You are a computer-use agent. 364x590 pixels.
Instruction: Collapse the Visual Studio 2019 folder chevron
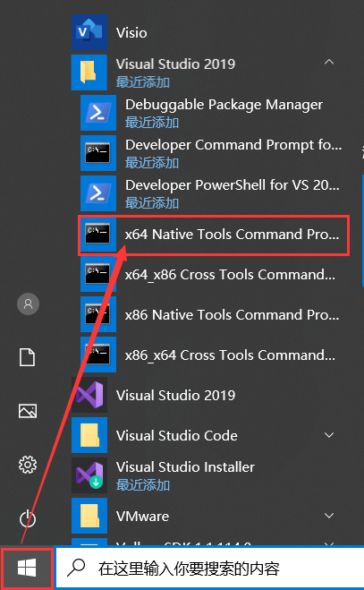tap(329, 62)
